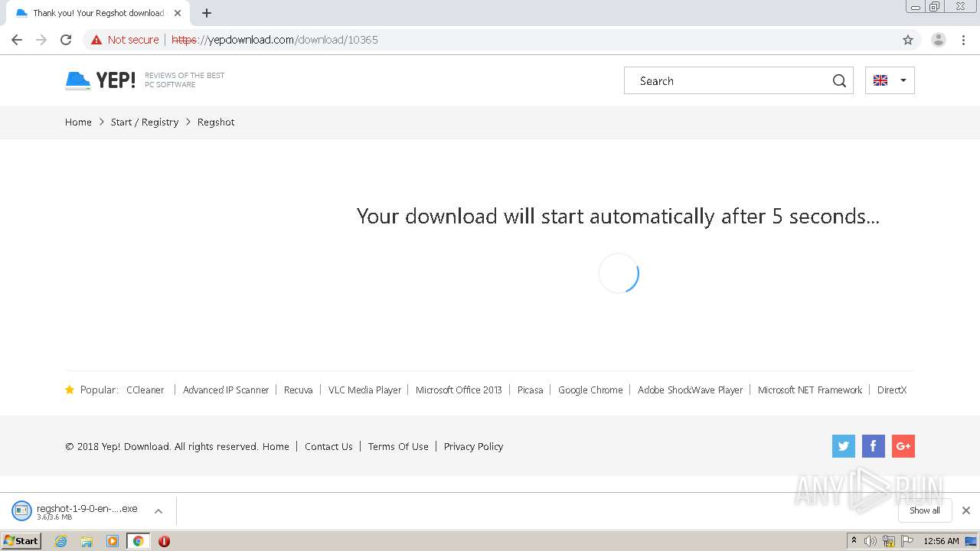980x551 pixels.
Task: Open the Google Chrome popular link
Action: coord(590,390)
